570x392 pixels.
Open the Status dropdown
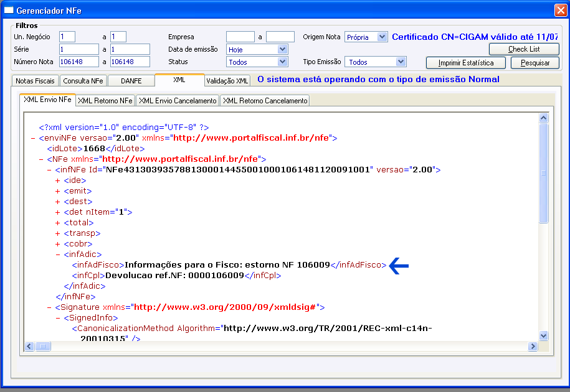pyautogui.click(x=282, y=62)
